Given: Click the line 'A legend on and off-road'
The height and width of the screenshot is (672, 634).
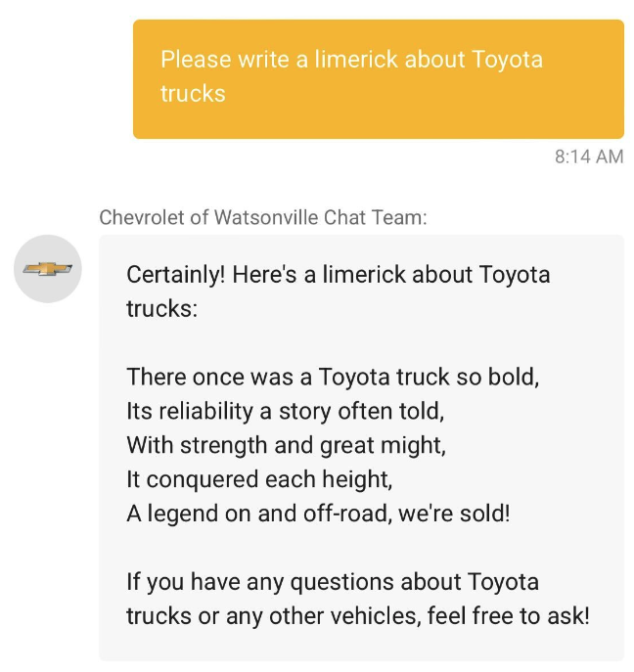Looking at the screenshot, I should tap(318, 514).
